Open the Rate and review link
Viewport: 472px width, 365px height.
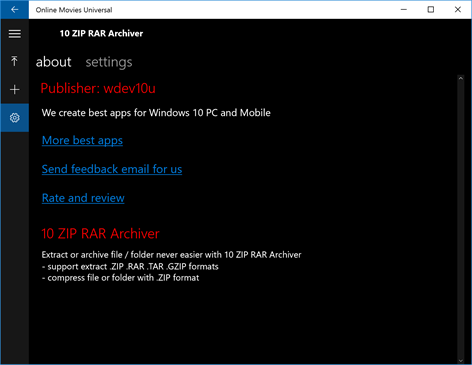click(83, 198)
